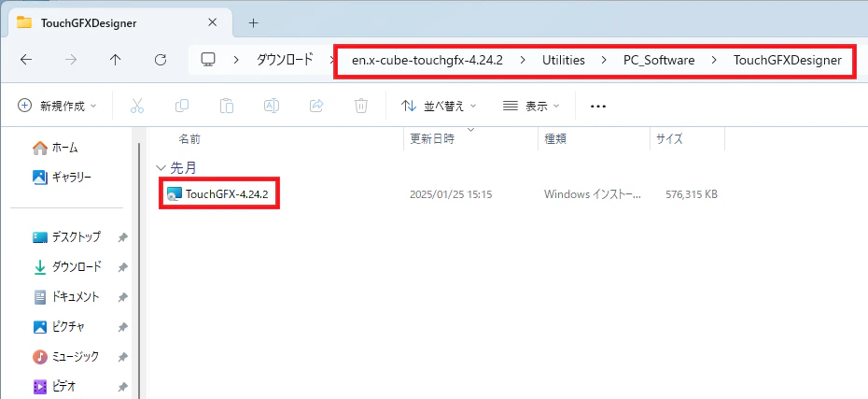Open ダウンロード in the sidebar
This screenshot has width=868, height=399.
66,267
